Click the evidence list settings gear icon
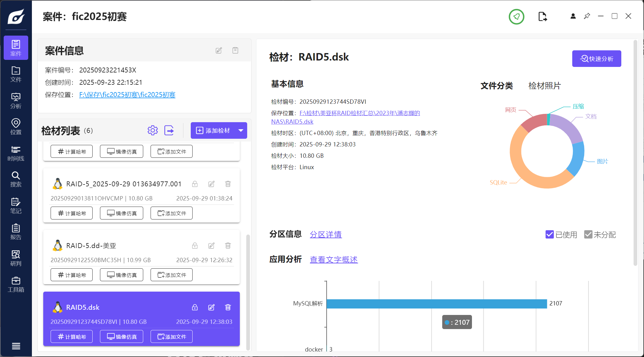The height and width of the screenshot is (357, 644). [x=152, y=130]
